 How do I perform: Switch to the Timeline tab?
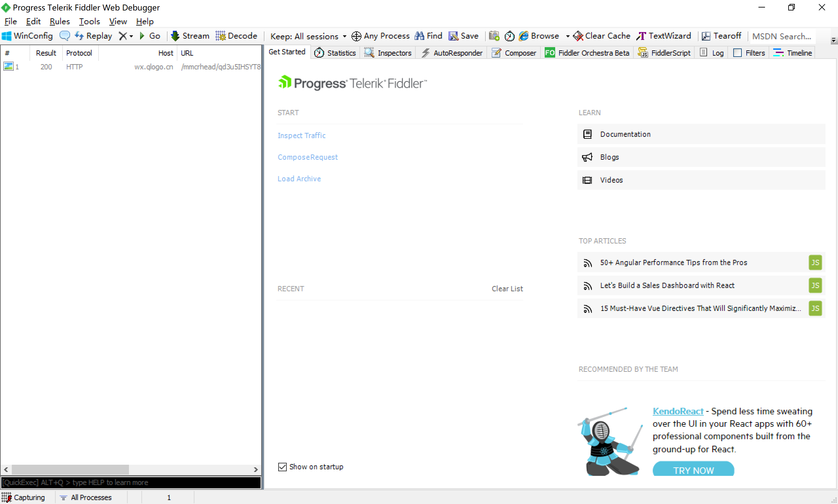[x=792, y=53]
